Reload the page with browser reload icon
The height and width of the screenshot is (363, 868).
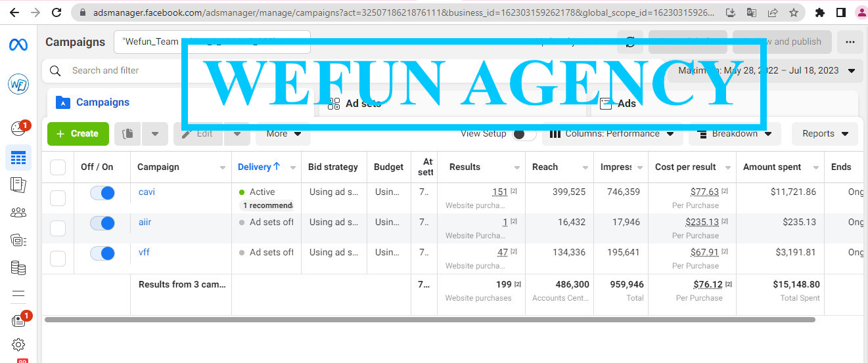[x=57, y=12]
